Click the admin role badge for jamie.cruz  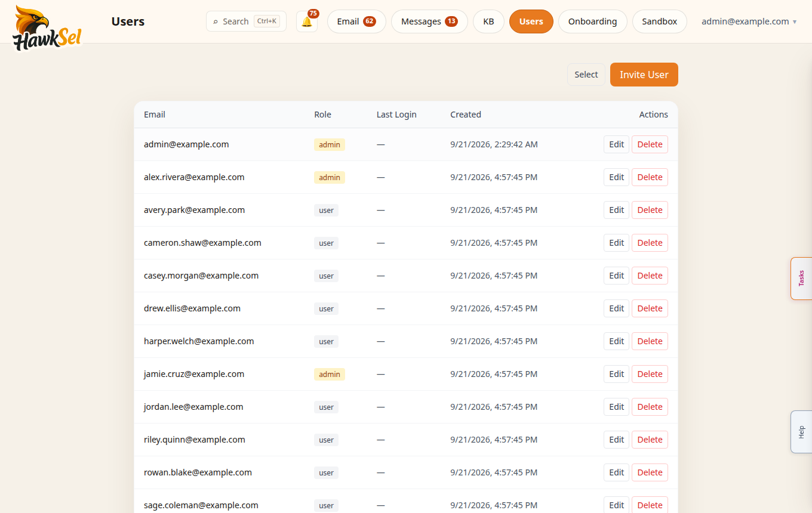coord(330,374)
